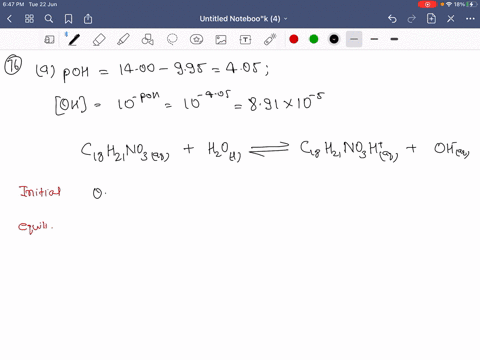Undo the last stroke
Screen dimensions: 480x360
point(392,19)
